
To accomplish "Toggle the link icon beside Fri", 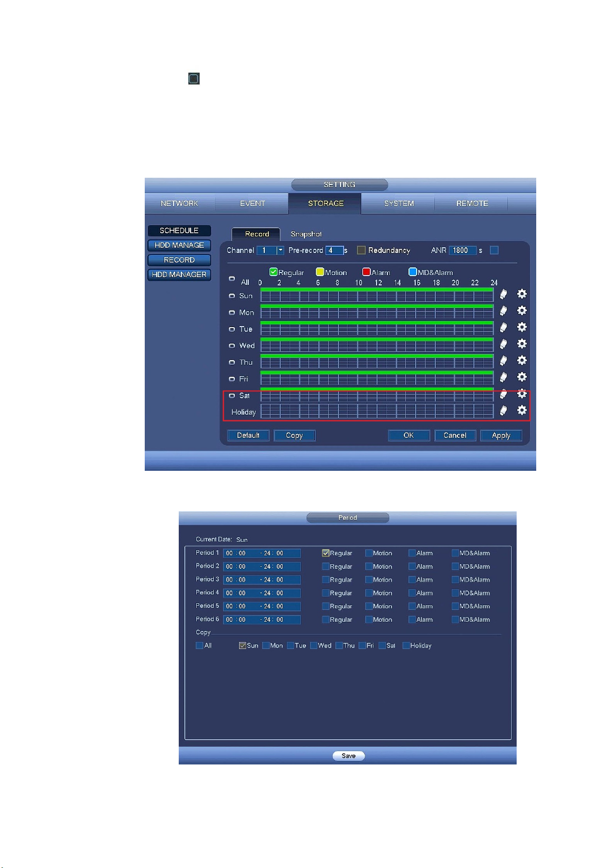I will (232, 379).
